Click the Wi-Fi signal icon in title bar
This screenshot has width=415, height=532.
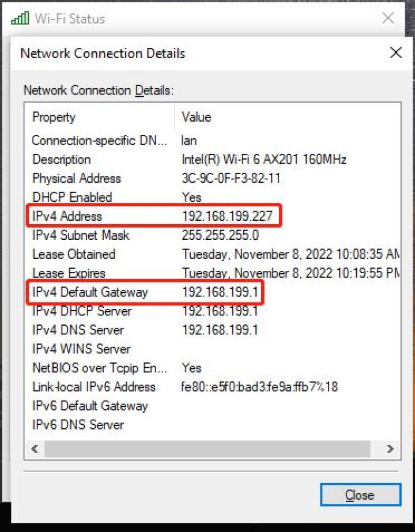point(19,18)
